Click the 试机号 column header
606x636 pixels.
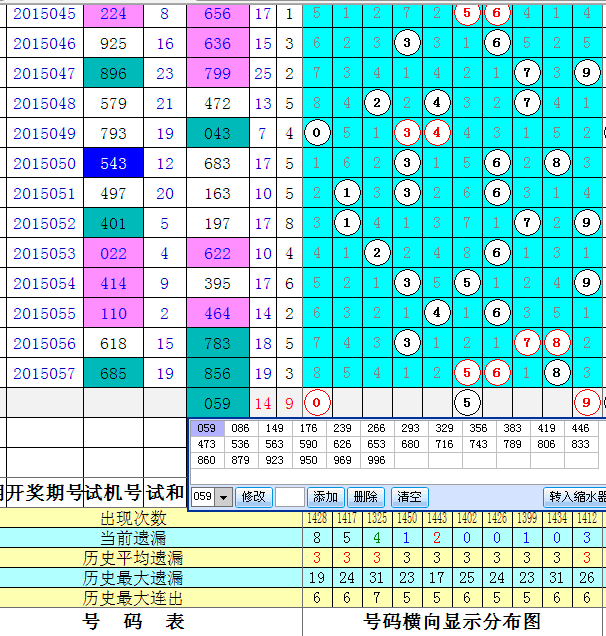pos(113,493)
